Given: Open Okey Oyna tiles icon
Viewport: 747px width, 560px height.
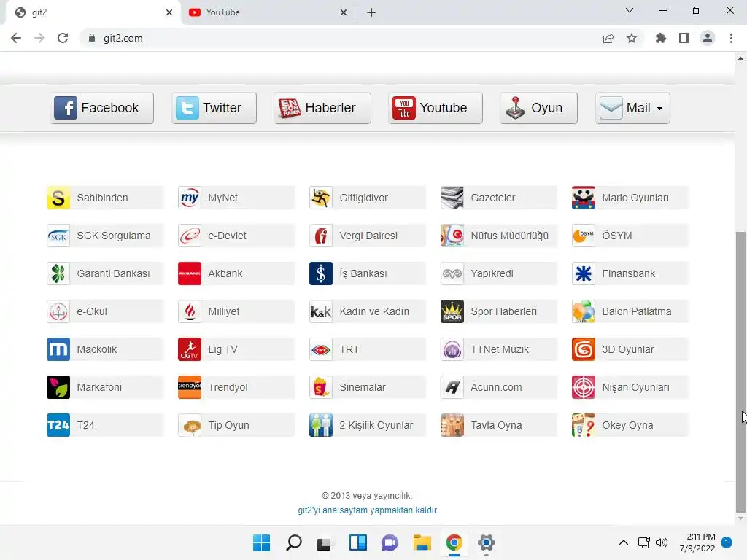Looking at the screenshot, I should (584, 425).
